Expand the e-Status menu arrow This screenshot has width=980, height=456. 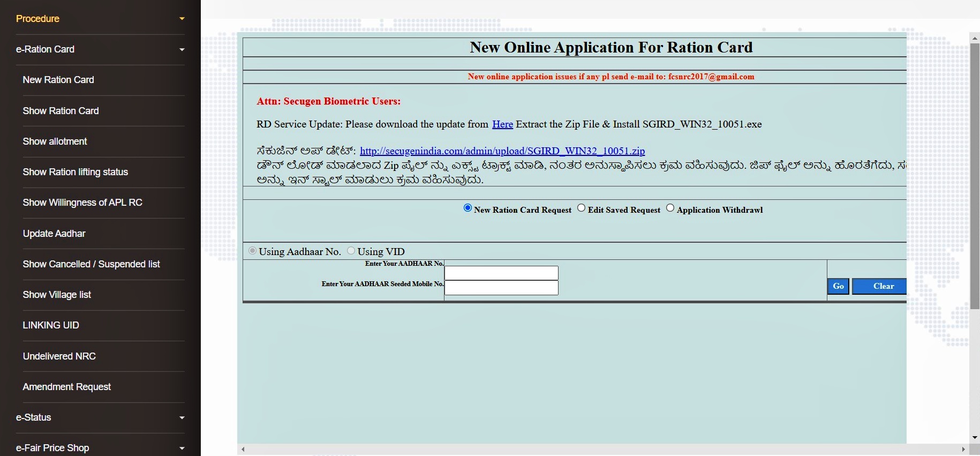[x=182, y=417]
